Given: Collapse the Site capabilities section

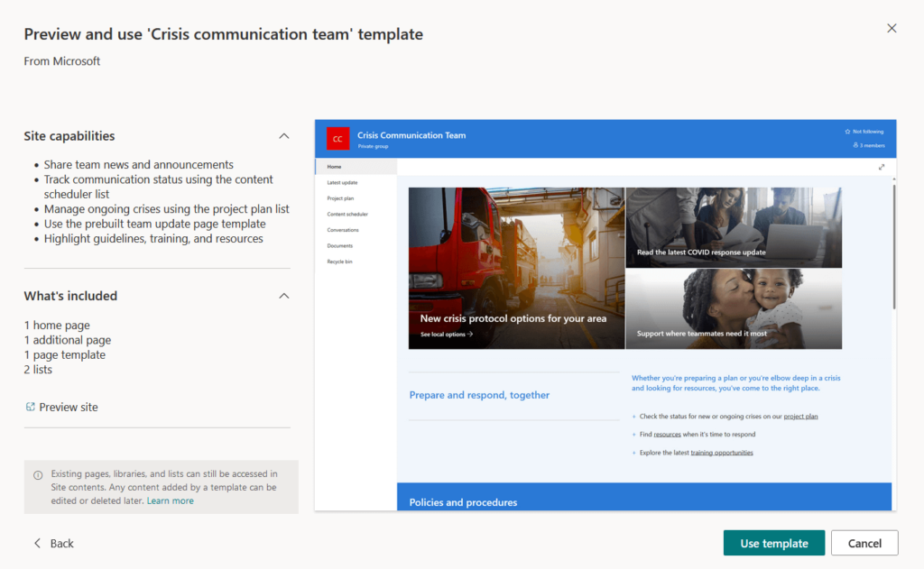Looking at the screenshot, I should tap(284, 136).
